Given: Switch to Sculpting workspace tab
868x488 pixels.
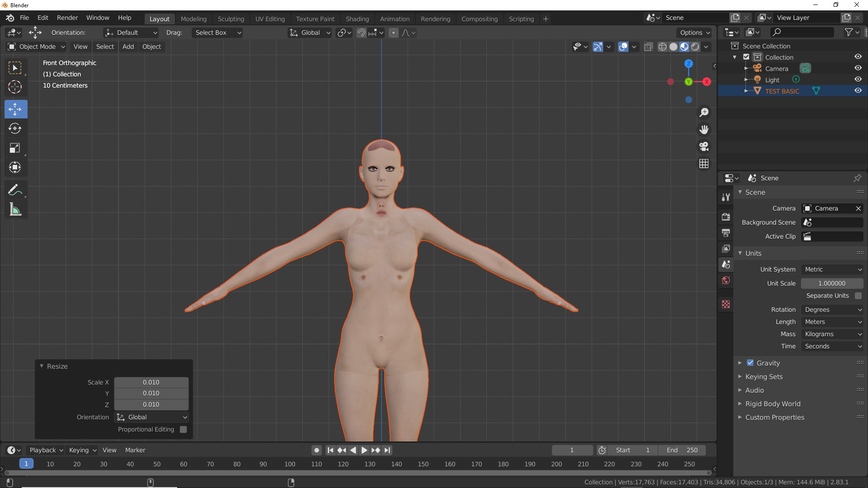Looking at the screenshot, I should [231, 19].
